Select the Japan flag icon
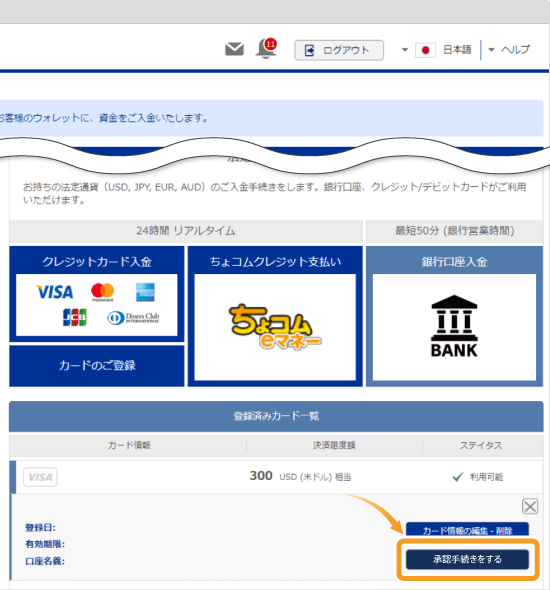The height and width of the screenshot is (590, 550). point(425,50)
